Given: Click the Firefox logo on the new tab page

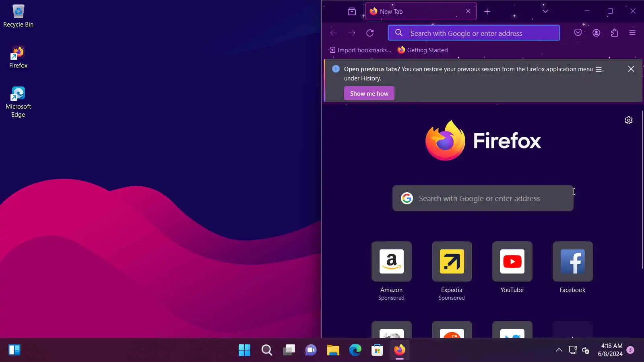Looking at the screenshot, I should 483,140.
